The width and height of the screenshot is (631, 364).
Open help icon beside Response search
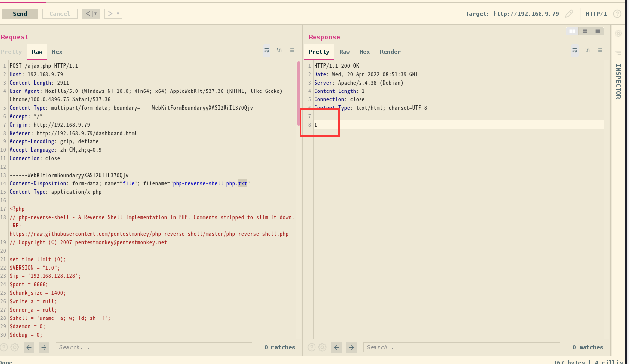[312, 347]
